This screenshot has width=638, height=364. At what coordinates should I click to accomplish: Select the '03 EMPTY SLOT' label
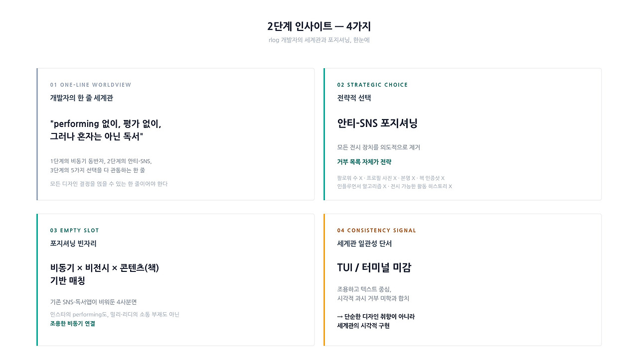(x=75, y=231)
